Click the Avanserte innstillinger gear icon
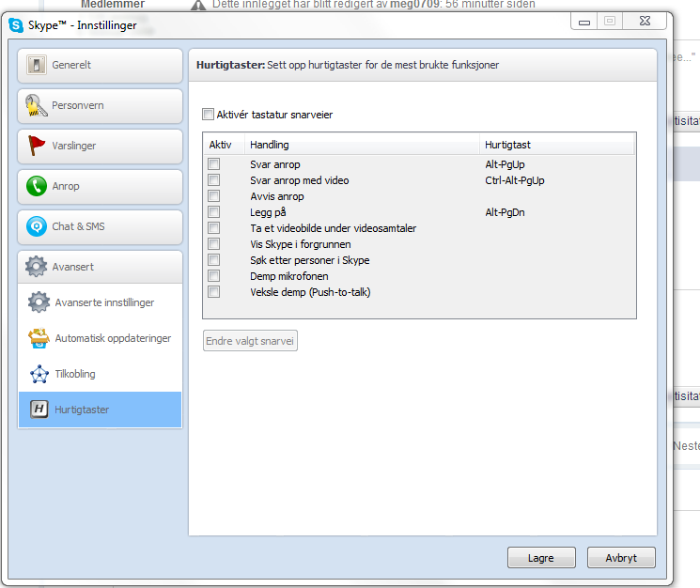 point(39,302)
